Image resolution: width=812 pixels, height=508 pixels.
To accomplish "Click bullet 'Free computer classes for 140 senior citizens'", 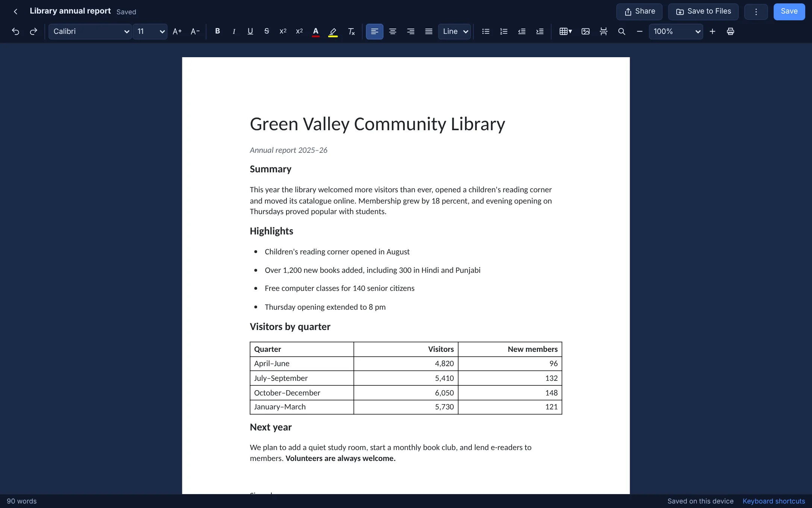I will (x=339, y=288).
